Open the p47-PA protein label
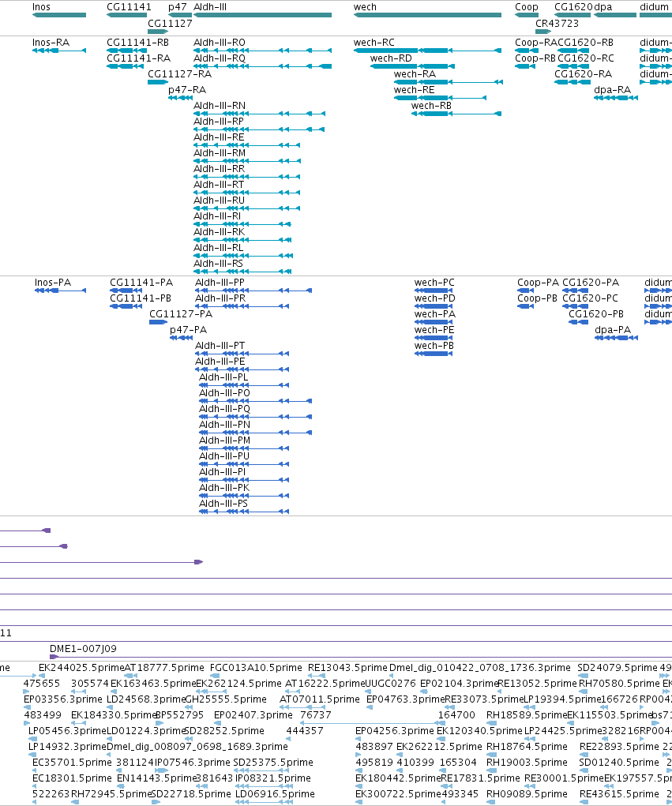 pyautogui.click(x=189, y=330)
